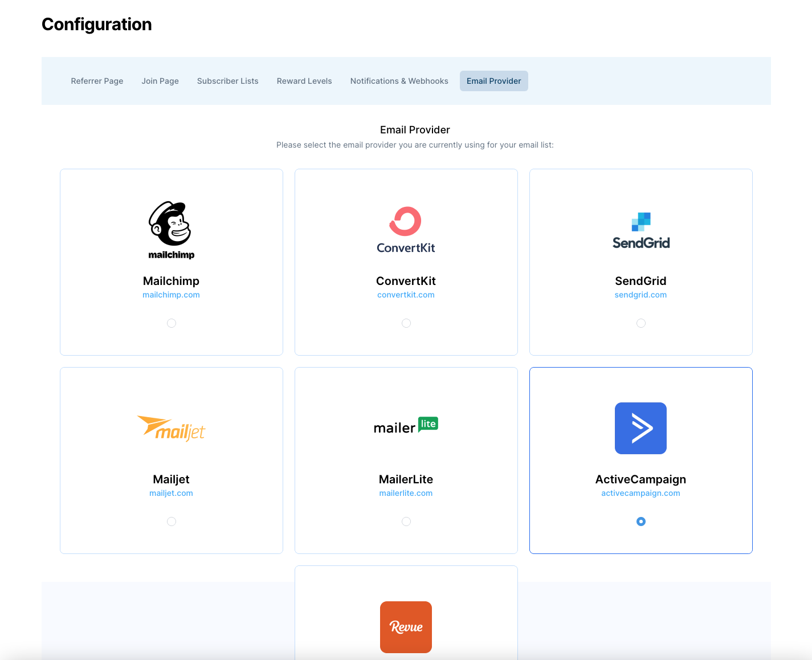Click the 'Please select the email provider' text

[415, 145]
